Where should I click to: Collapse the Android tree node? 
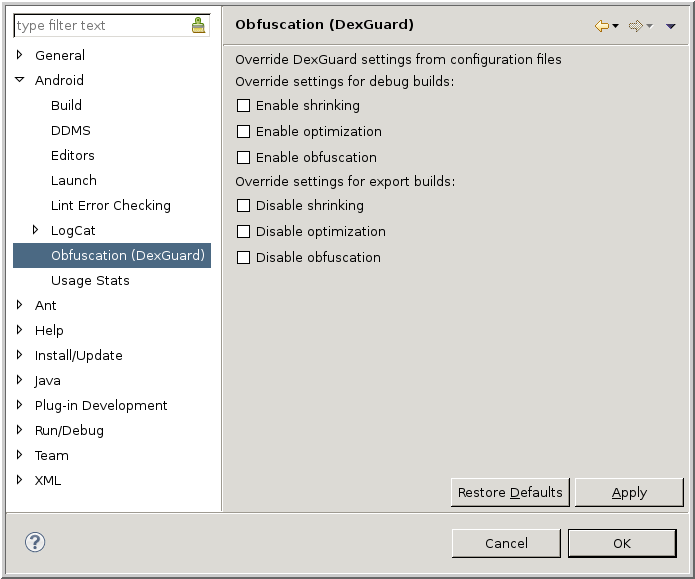(19, 80)
